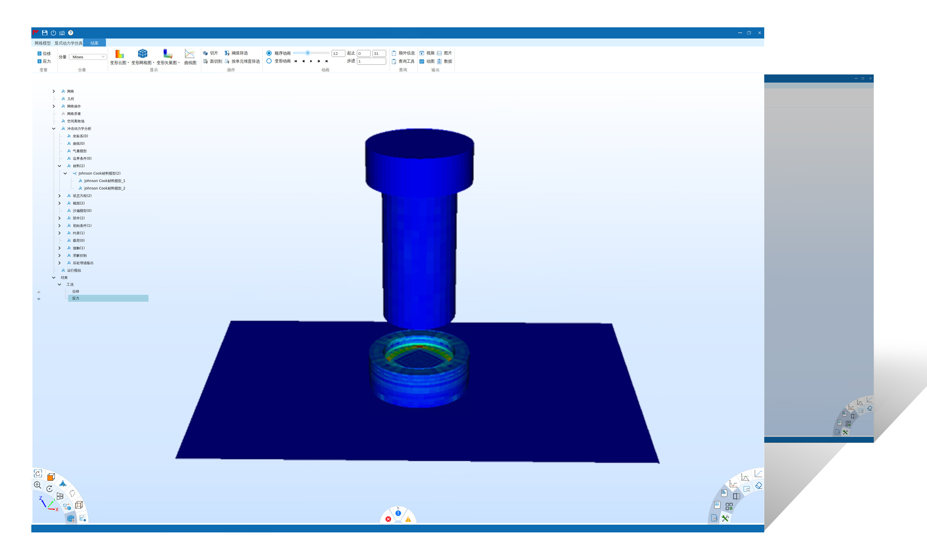Expand the 状态方程(2) tree node
927x560 pixels.
(59, 196)
